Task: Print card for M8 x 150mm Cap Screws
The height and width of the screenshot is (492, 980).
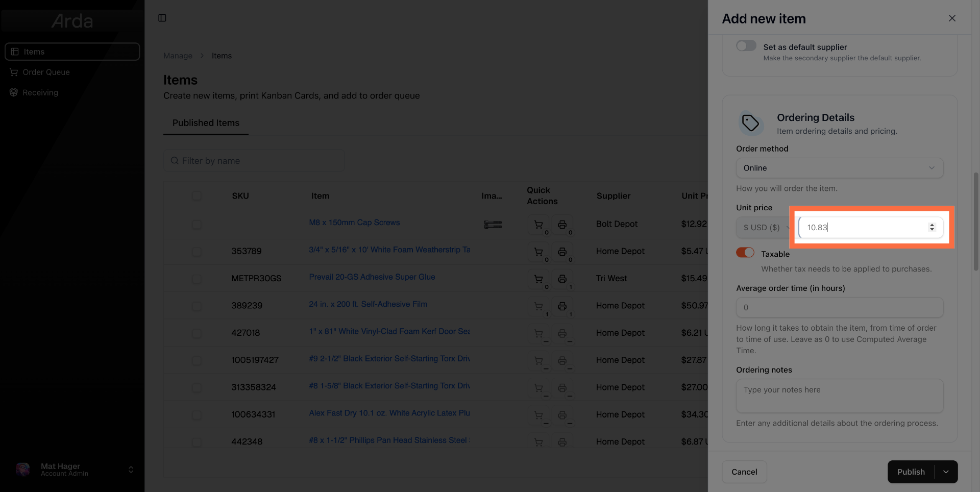Action: coord(562,225)
